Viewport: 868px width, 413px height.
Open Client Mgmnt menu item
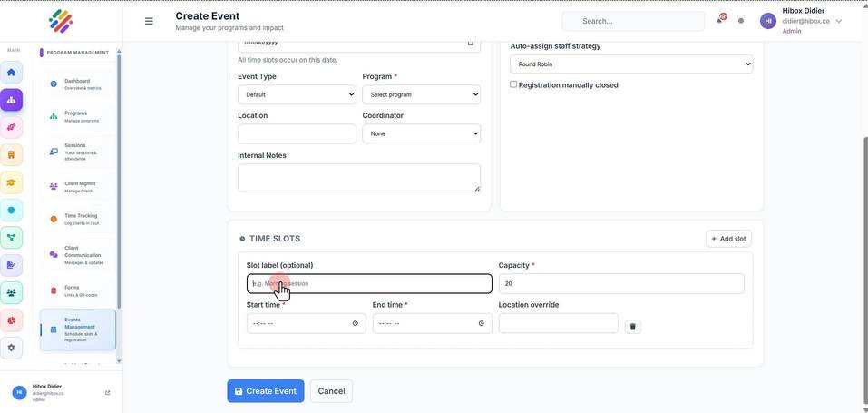[x=77, y=187]
